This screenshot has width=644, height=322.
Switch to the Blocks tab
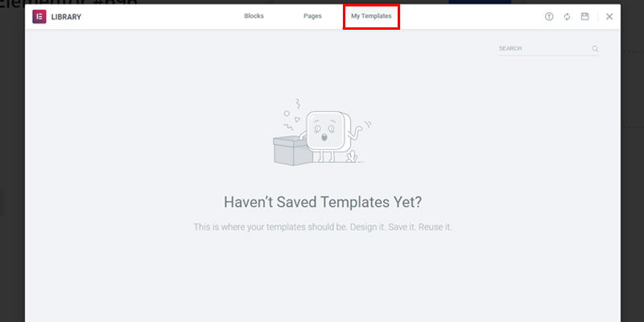[254, 16]
